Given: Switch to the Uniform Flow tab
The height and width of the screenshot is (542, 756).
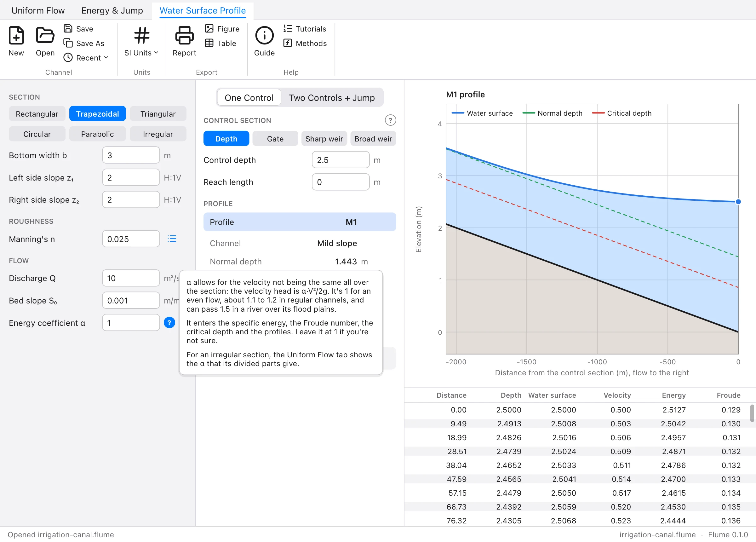Looking at the screenshot, I should point(38,10).
